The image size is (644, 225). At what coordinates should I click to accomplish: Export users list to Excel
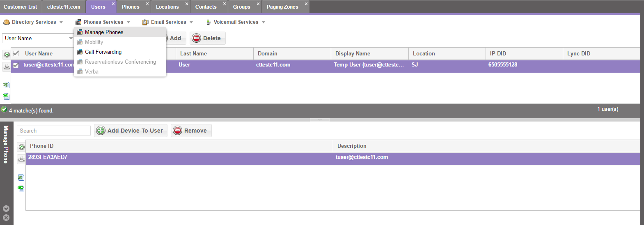[6, 85]
